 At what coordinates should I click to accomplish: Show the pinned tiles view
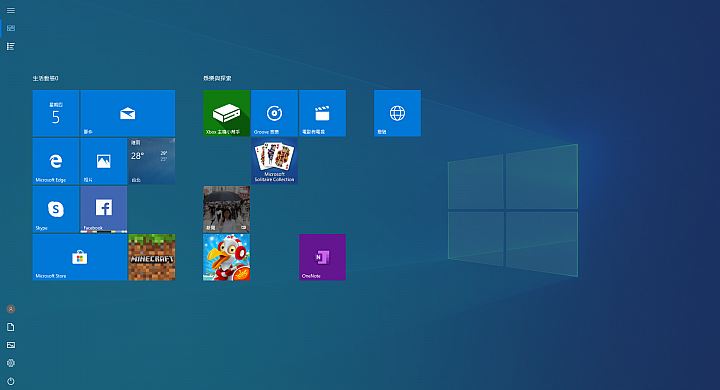pyautogui.click(x=11, y=28)
